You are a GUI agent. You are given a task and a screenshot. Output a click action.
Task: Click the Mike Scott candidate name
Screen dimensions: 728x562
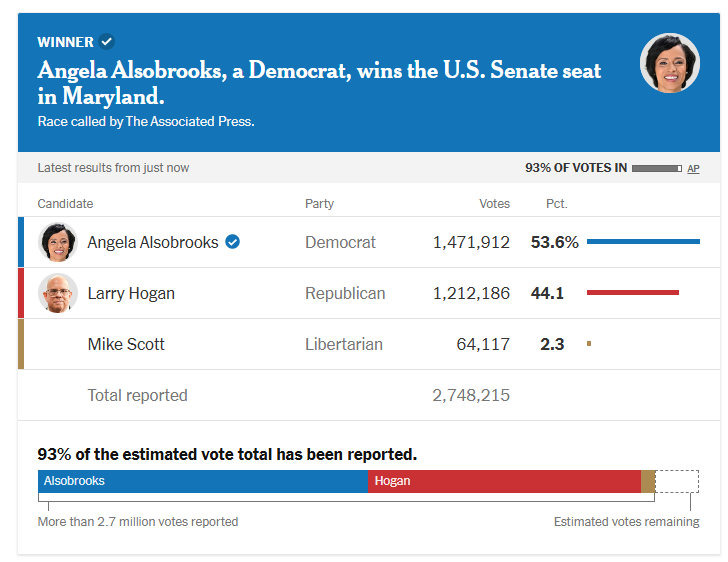pos(126,344)
